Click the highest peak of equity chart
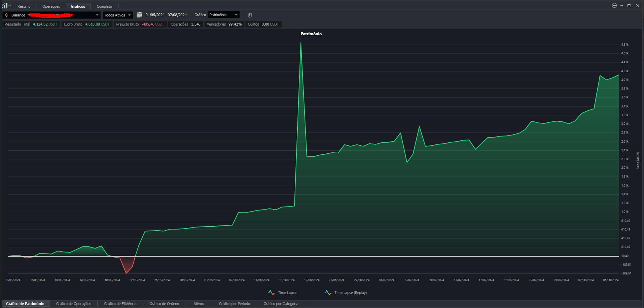Viewport: 644px width, 308px height. (301, 43)
